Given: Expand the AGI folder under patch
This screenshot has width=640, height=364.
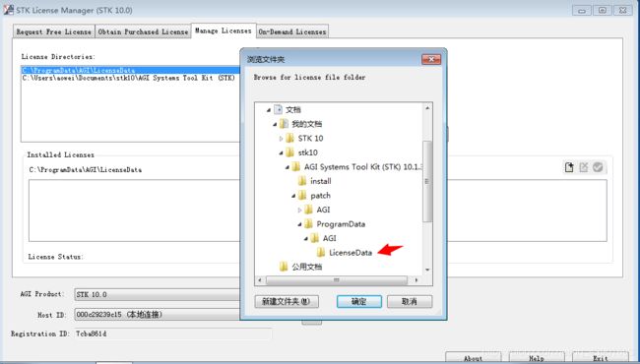Looking at the screenshot, I should click(299, 210).
